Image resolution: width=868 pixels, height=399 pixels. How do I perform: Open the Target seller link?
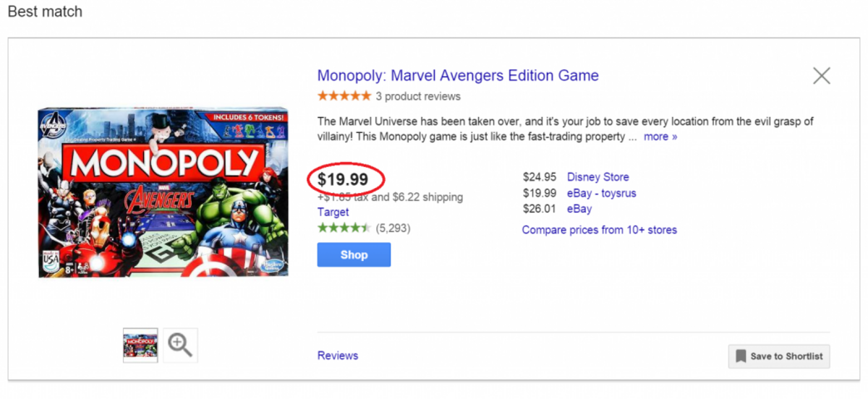(x=333, y=213)
